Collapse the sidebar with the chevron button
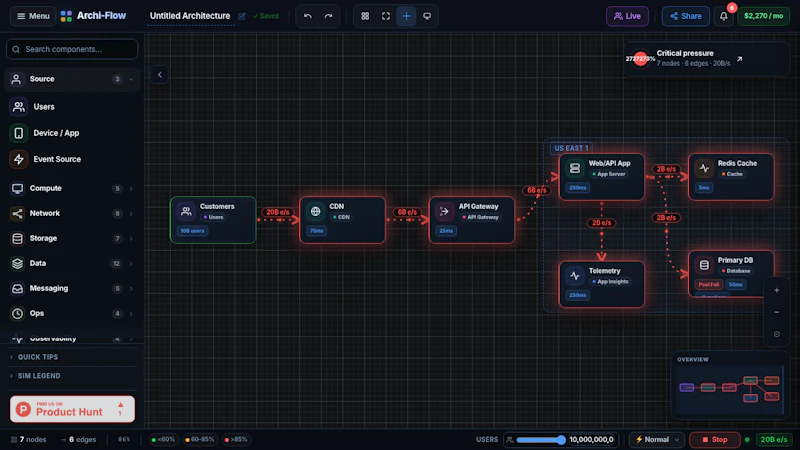 pos(160,75)
